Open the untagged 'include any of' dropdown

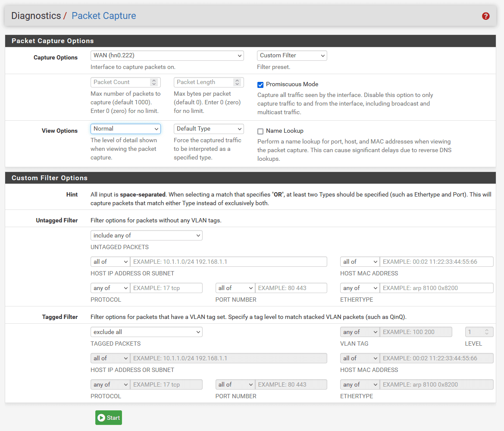(146, 236)
